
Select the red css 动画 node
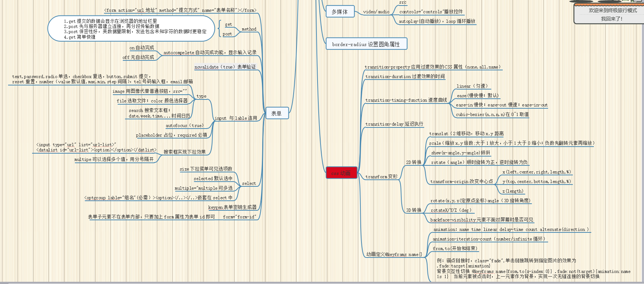tap(342, 173)
